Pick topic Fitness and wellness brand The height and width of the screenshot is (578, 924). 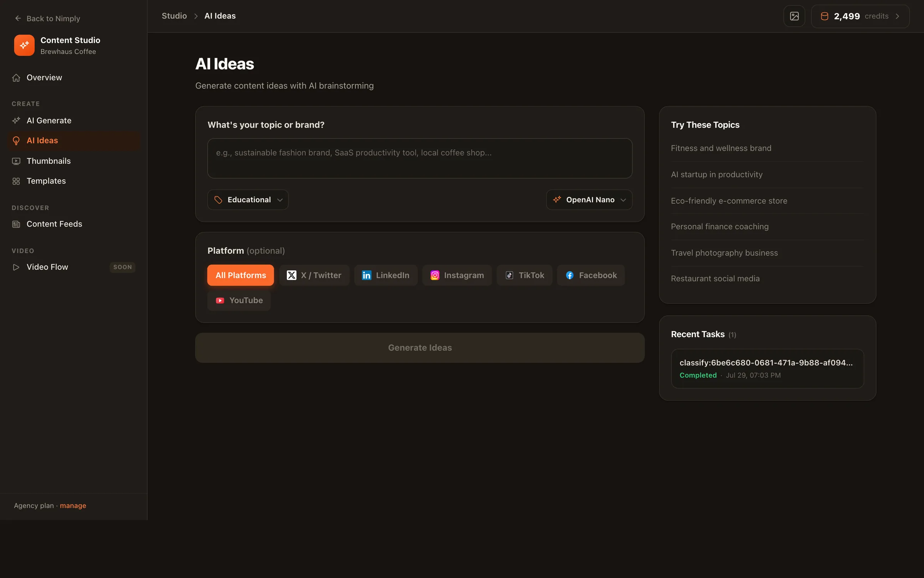coord(721,148)
